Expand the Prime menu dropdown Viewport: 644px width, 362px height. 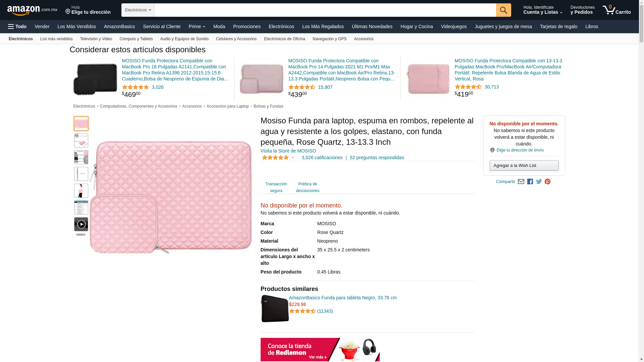pos(197,26)
